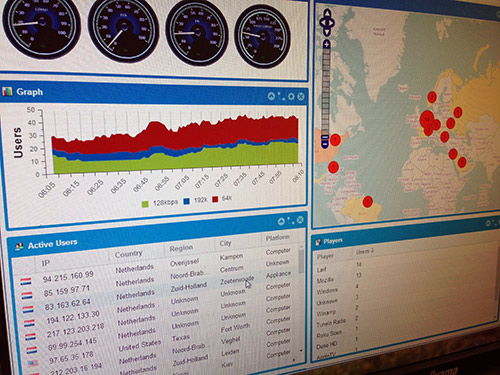Collapse the Graph panel with the up-arrow icon

pos(271,96)
